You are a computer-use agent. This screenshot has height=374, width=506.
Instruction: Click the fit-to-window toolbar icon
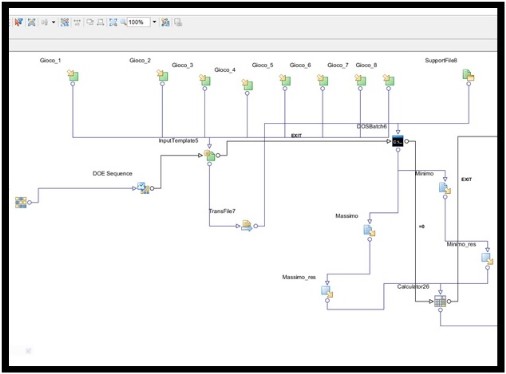coord(113,22)
